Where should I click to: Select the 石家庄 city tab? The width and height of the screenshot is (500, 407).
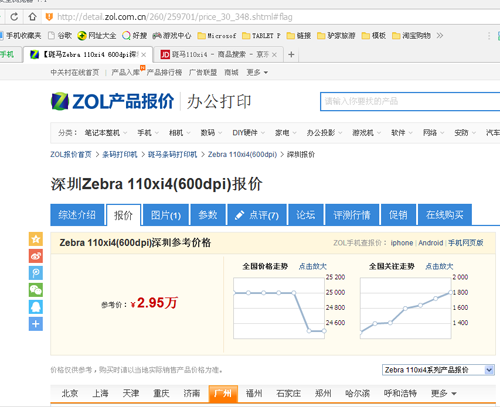[289, 393]
